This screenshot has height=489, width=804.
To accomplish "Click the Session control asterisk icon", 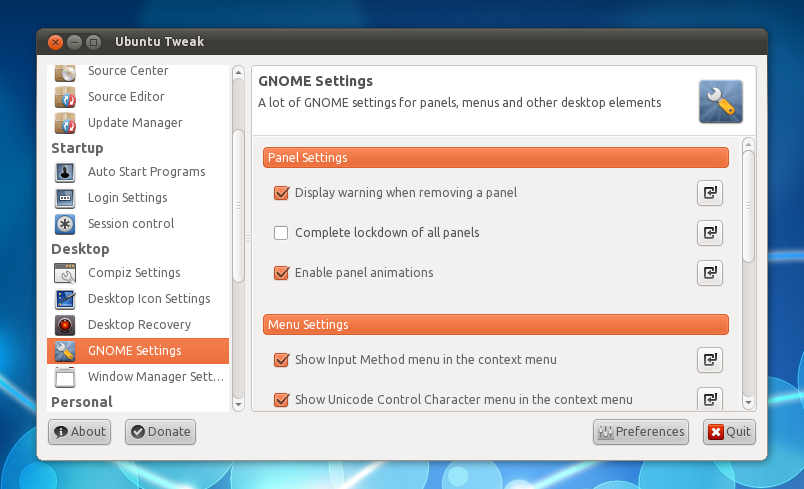I will click(x=65, y=224).
